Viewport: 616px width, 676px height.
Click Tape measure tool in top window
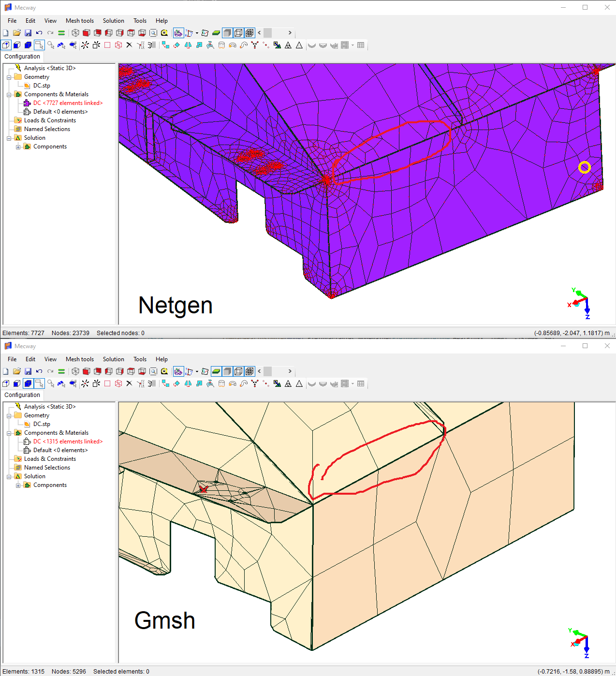[x=164, y=33]
